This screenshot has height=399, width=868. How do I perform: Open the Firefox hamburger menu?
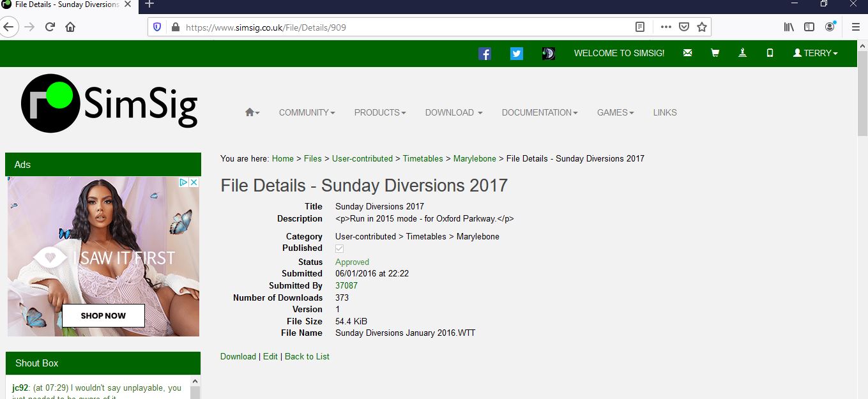pyautogui.click(x=856, y=27)
